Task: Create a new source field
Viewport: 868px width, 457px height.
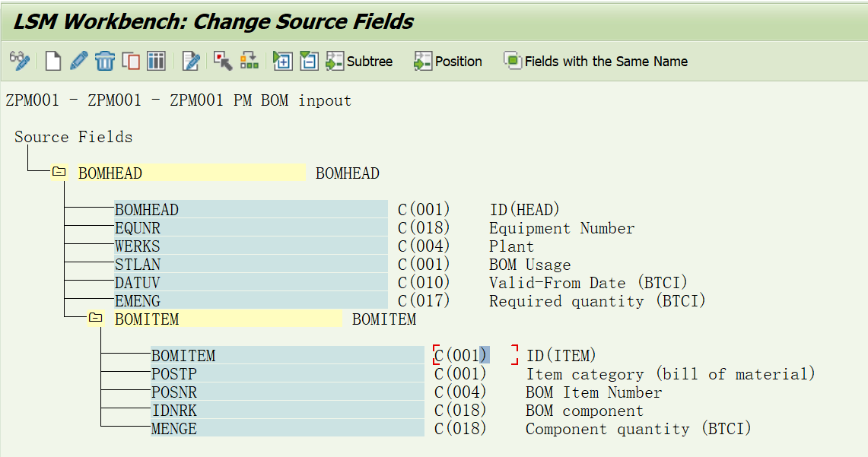Action: (52, 61)
